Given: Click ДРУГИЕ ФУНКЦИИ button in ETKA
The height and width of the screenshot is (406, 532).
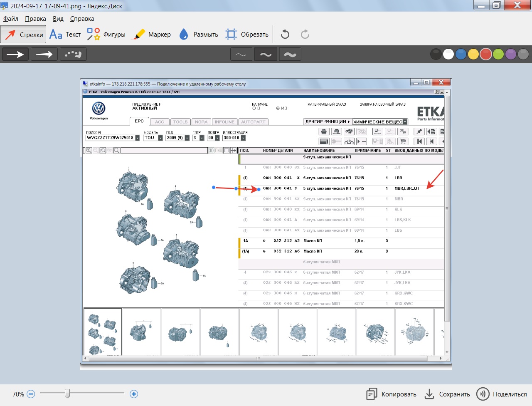Looking at the screenshot, I should click(x=328, y=122).
